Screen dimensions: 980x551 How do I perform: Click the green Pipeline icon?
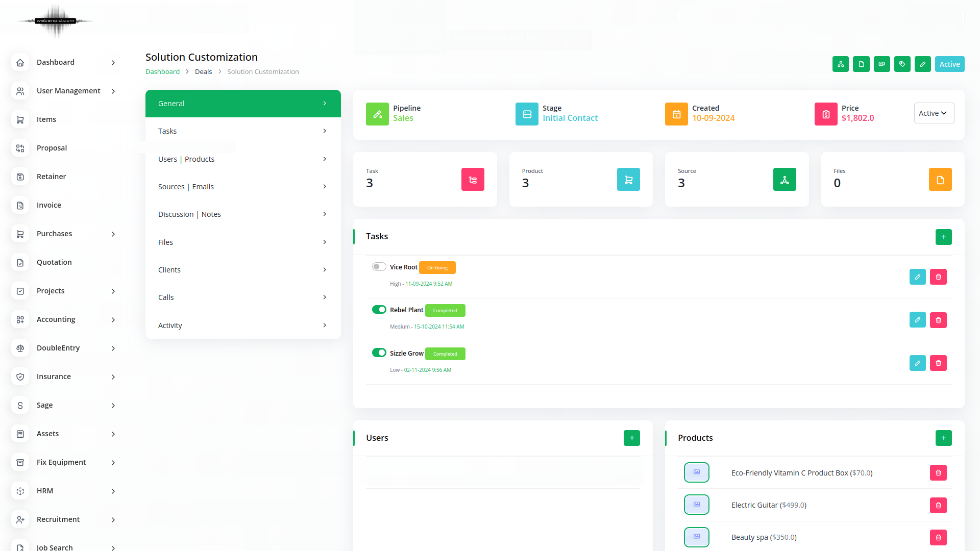click(x=377, y=114)
